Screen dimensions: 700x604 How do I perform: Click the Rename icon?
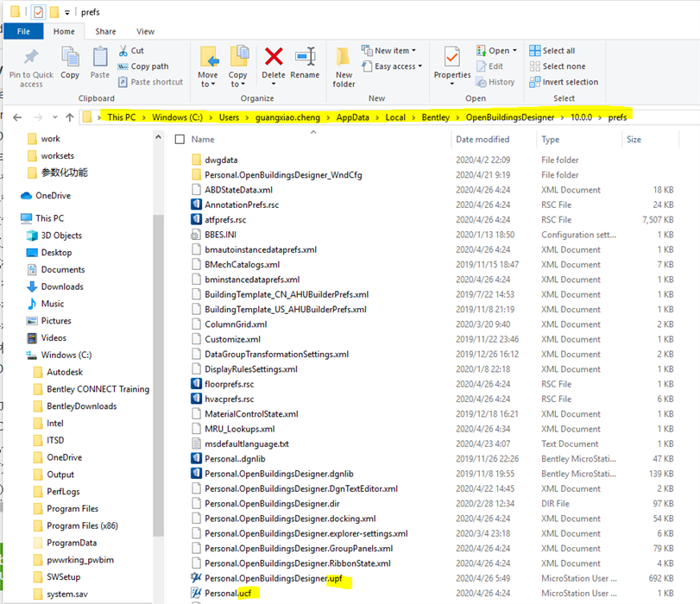click(306, 57)
